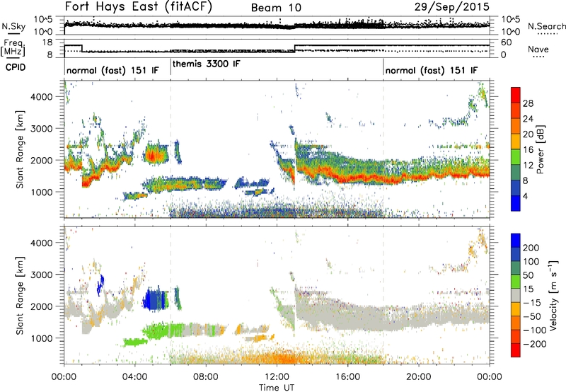Viewport: 566px width, 392px height.
Task: Click the second 'normal (fast) 151 IF' label after 18:00
Action: point(432,70)
